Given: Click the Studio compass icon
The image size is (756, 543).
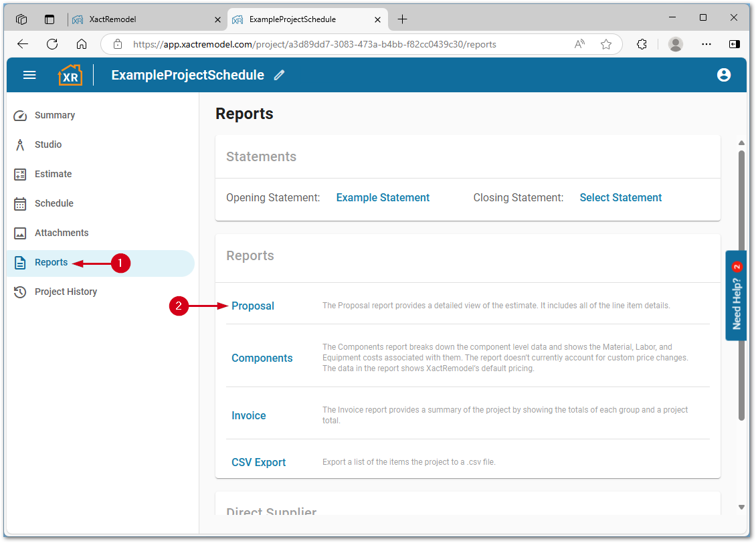Looking at the screenshot, I should click(20, 145).
